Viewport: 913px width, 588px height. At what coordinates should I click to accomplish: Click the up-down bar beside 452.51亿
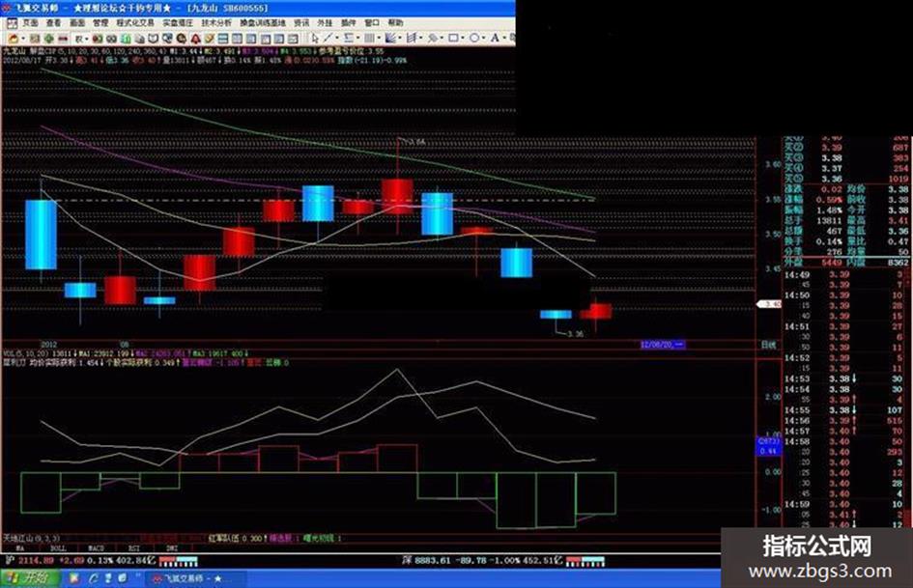click(585, 561)
